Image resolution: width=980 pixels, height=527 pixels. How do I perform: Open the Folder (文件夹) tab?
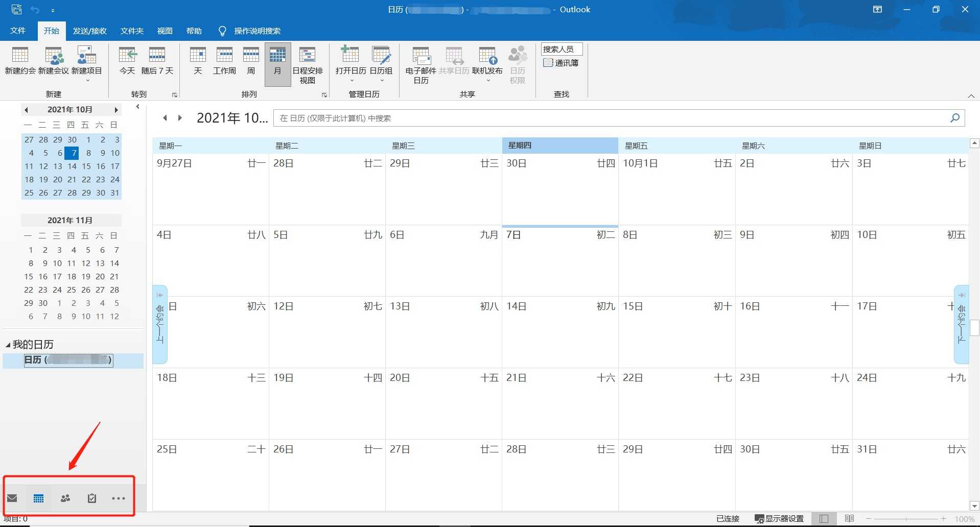(132, 31)
